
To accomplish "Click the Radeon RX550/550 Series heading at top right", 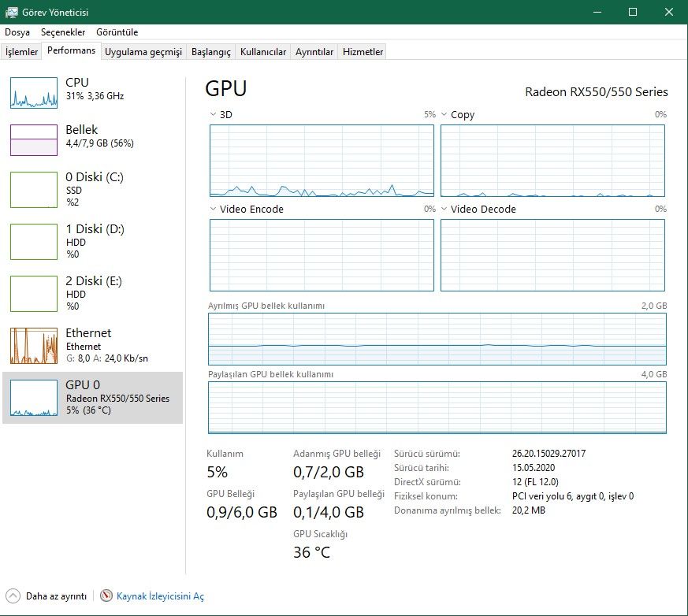I will point(597,91).
